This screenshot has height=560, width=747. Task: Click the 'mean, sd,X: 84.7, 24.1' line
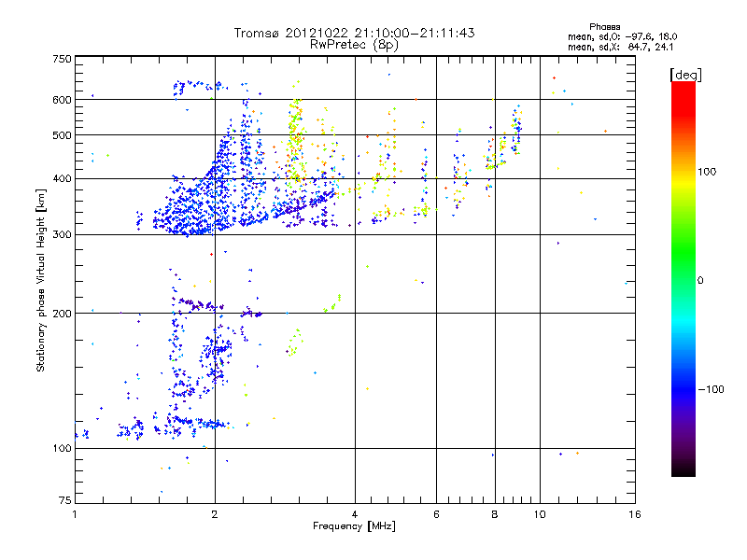(x=620, y=47)
